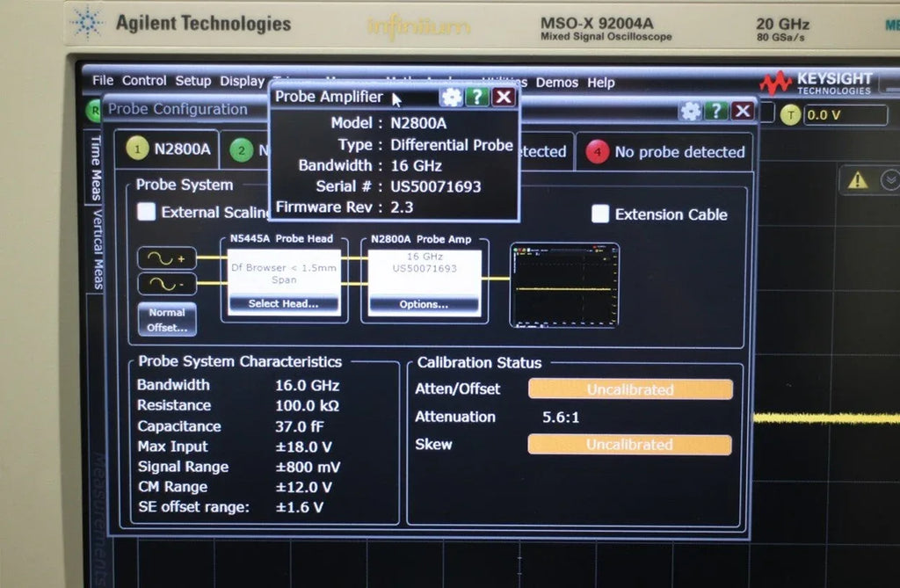Viewport: 900px width, 588px height.
Task: Open Probe Configuration settings gear
Action: (691, 111)
